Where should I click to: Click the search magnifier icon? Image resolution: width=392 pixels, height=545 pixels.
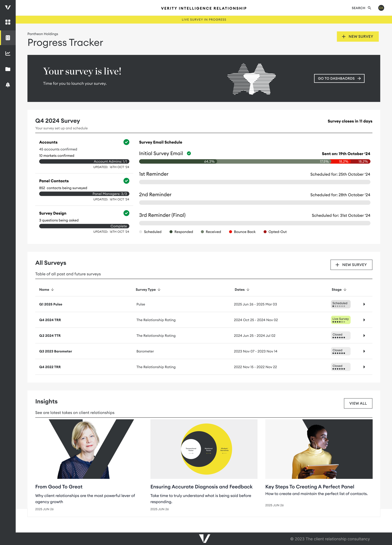pos(369,8)
